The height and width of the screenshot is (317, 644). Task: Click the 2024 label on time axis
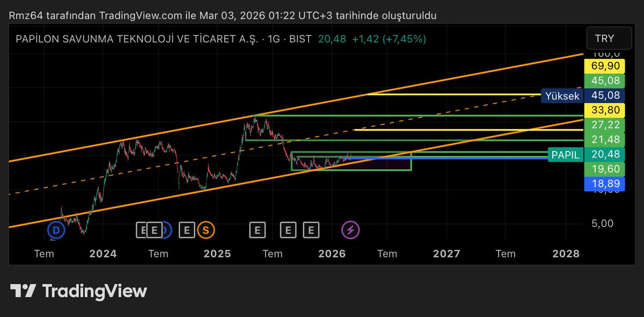coord(103,254)
